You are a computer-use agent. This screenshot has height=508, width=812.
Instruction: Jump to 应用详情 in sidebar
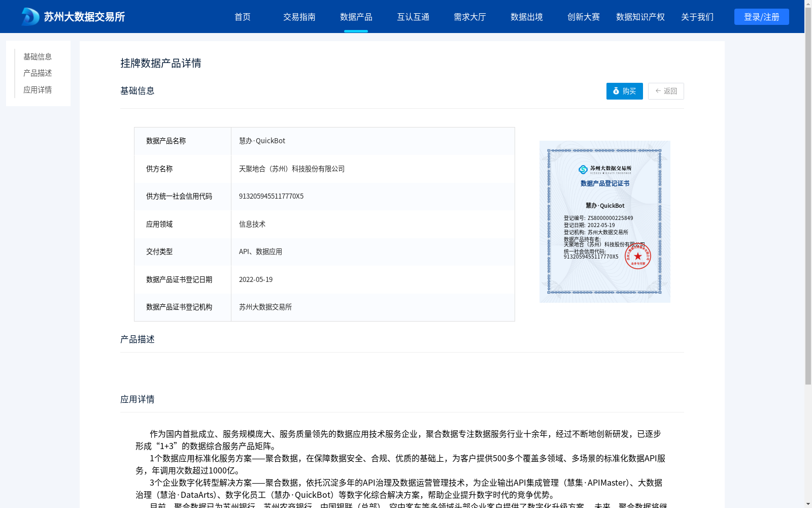tap(38, 90)
